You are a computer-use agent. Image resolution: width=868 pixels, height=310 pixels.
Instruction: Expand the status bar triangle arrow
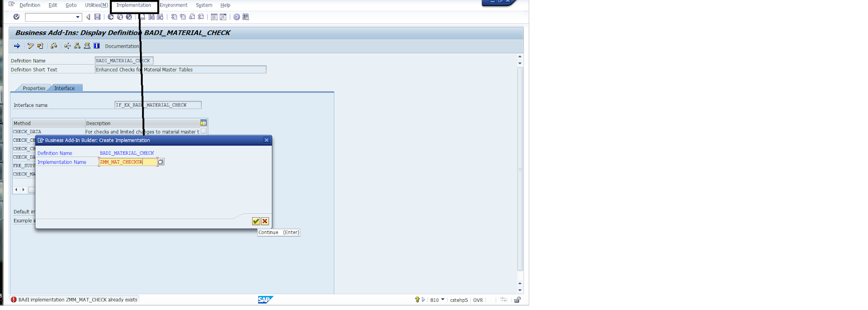(x=423, y=300)
